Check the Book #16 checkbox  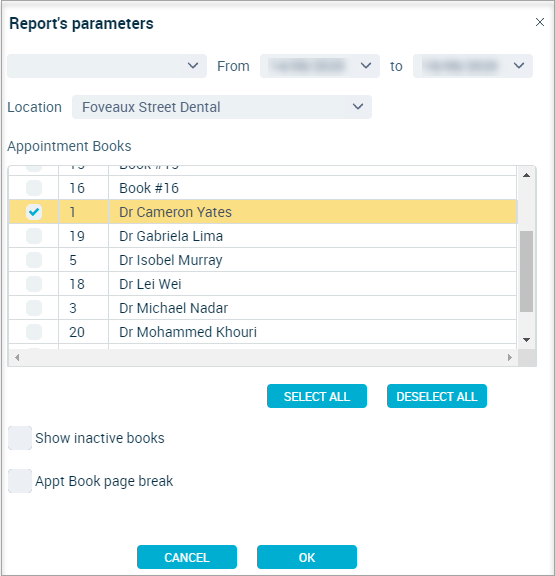coord(34,188)
